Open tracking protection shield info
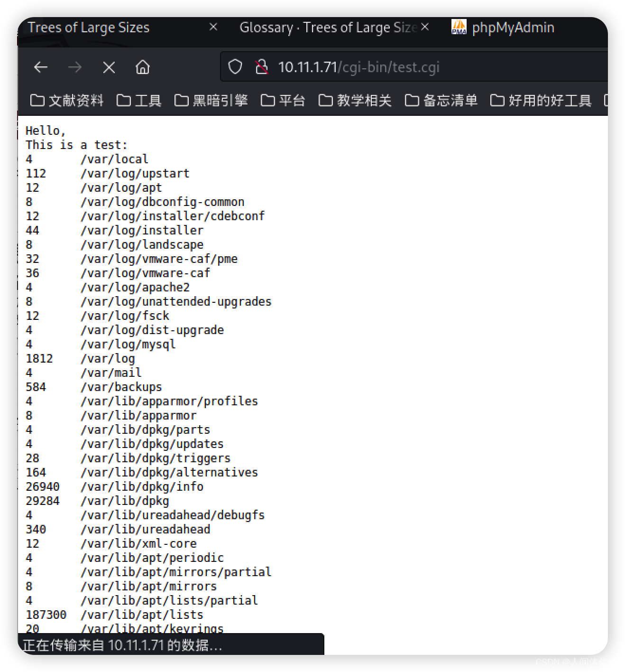The height and width of the screenshot is (672, 625). (235, 67)
